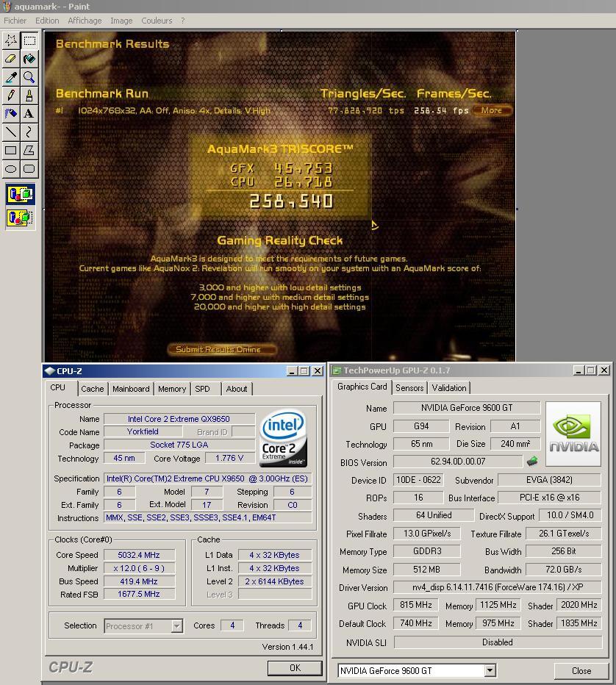Pick the Fill With Color bucket tool
This screenshot has width=616, height=685.
pyautogui.click(x=29, y=59)
